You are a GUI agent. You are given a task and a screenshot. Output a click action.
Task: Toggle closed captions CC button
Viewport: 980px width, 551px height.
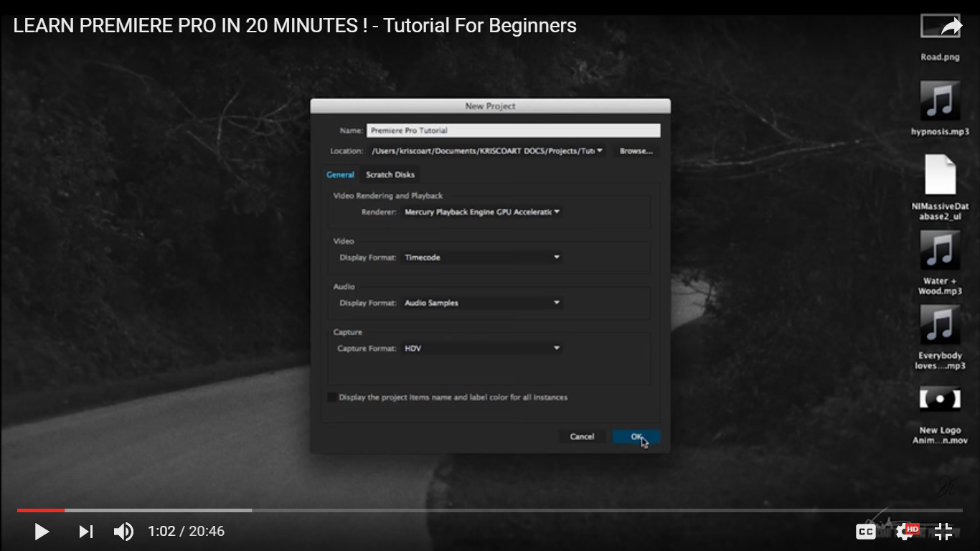866,532
